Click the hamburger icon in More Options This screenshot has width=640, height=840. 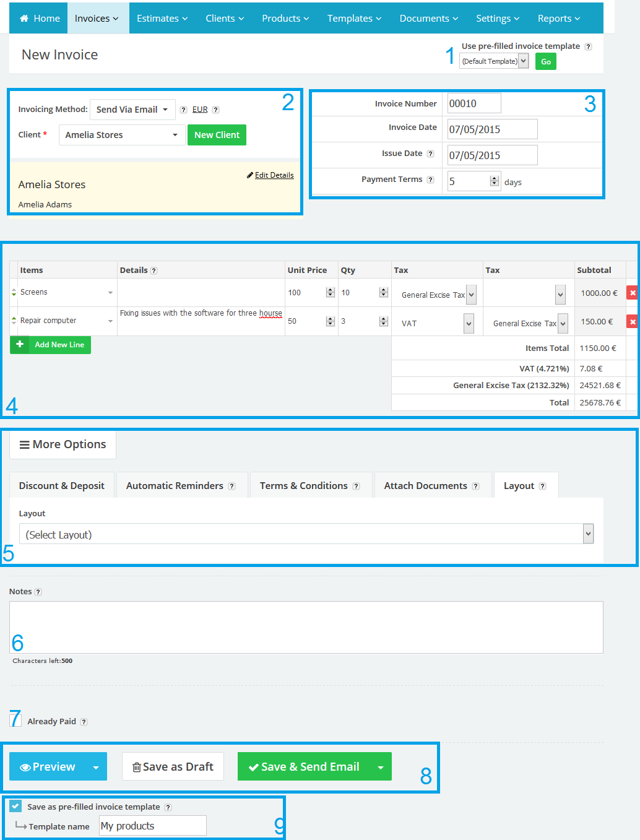tap(25, 445)
